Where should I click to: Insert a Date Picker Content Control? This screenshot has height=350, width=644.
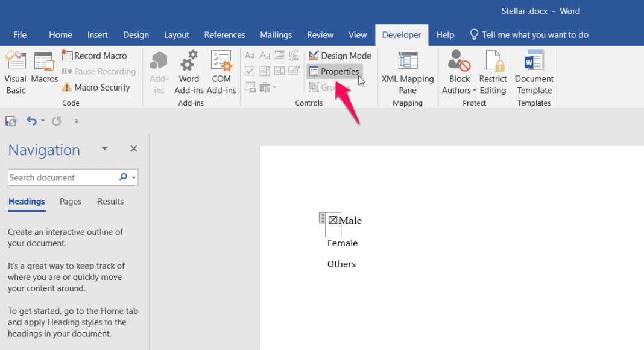(x=294, y=71)
